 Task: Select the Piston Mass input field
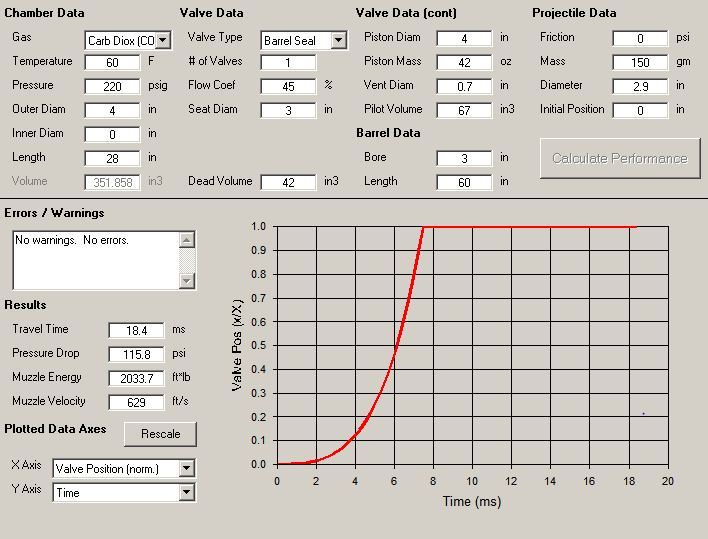[x=464, y=62]
